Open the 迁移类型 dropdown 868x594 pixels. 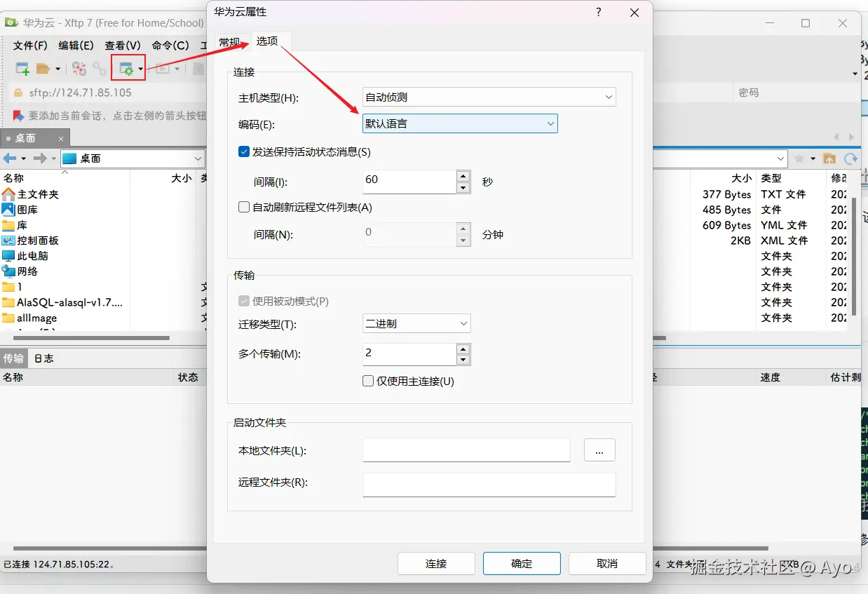[x=463, y=323]
